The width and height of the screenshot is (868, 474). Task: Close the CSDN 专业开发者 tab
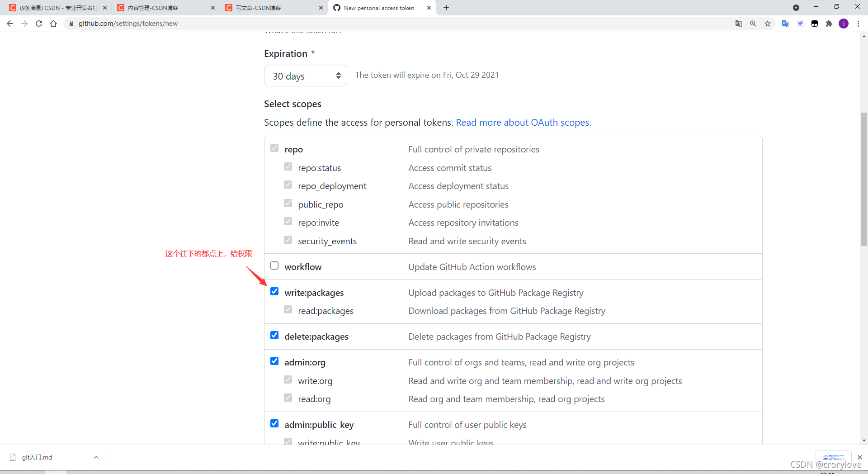[105, 8]
